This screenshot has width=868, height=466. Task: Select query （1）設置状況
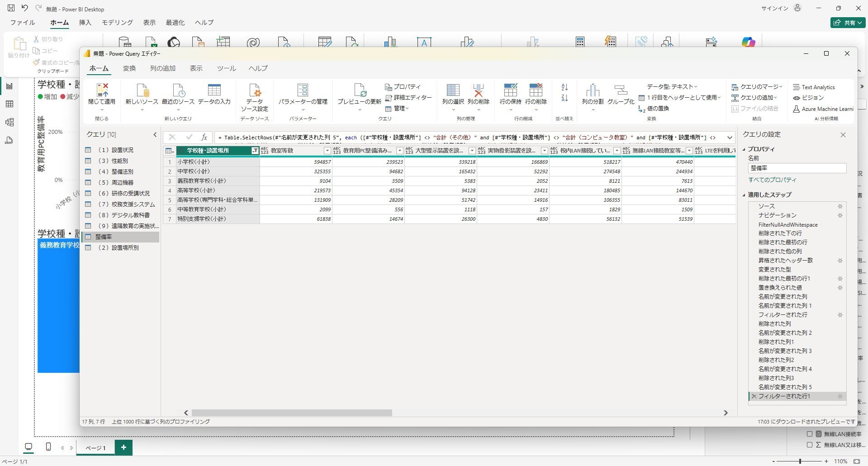(x=121, y=150)
